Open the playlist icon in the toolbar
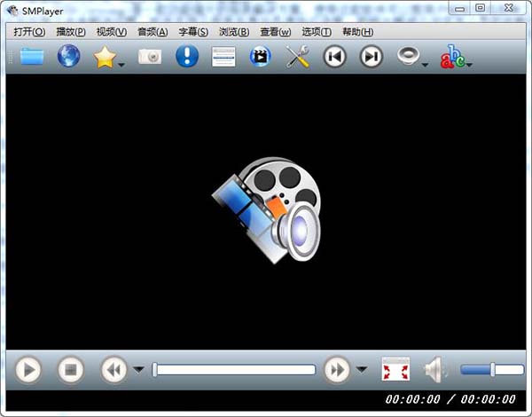This screenshot has height=417, width=532. pyautogui.click(x=223, y=57)
